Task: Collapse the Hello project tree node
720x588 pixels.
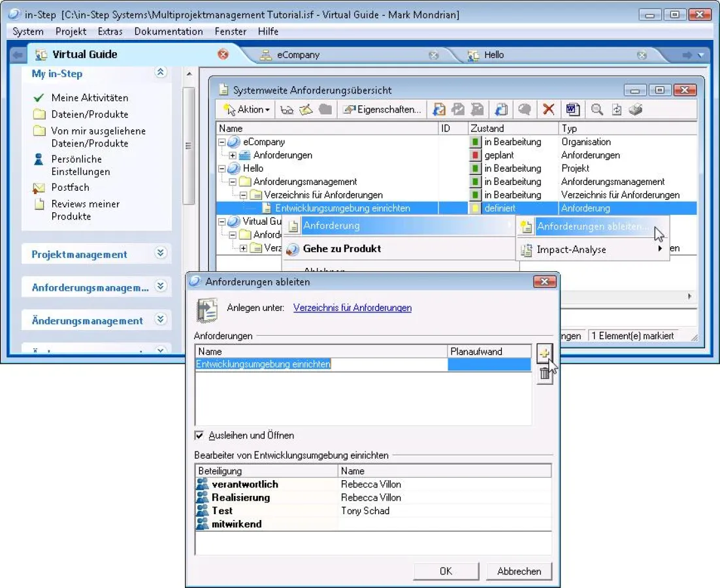Action: pyautogui.click(x=222, y=169)
